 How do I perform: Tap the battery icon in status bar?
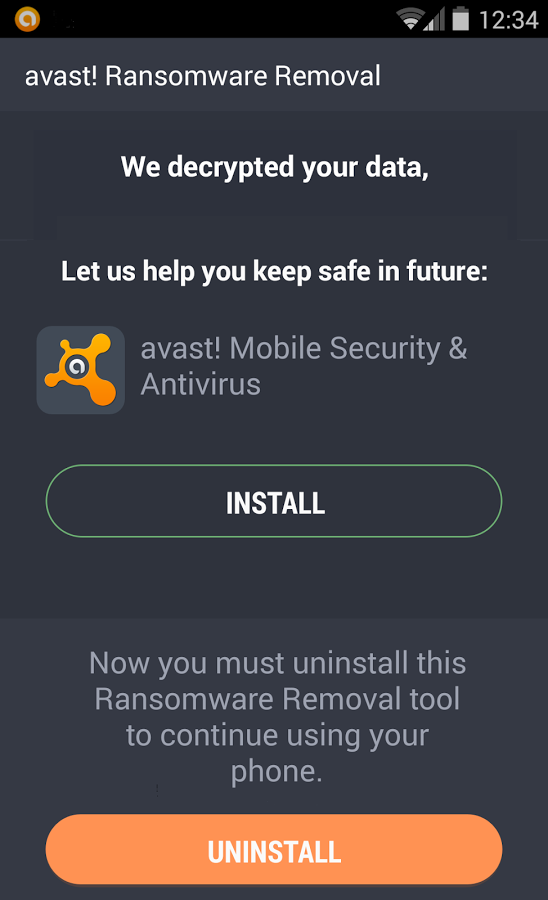[x=460, y=19]
